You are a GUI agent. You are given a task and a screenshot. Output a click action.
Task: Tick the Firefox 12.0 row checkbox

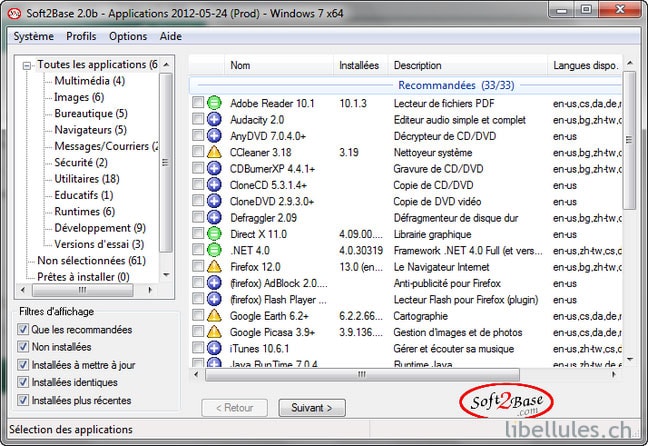[198, 266]
